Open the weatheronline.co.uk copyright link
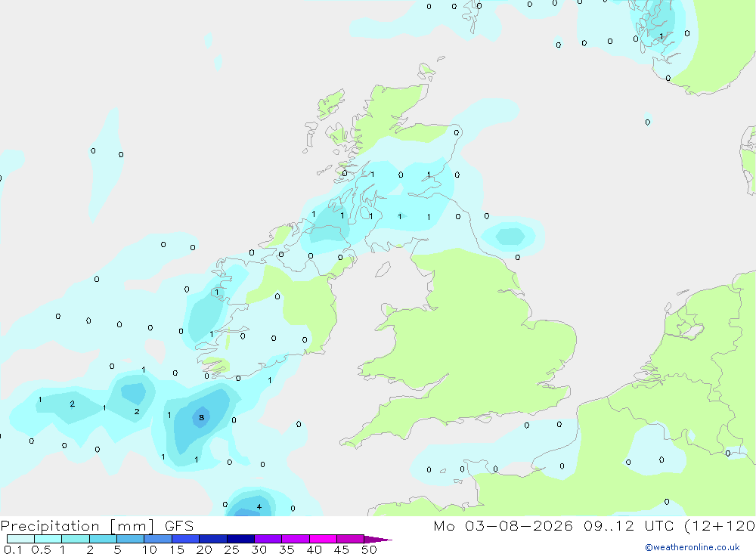Screen dimensions: 756x554 [692, 547]
